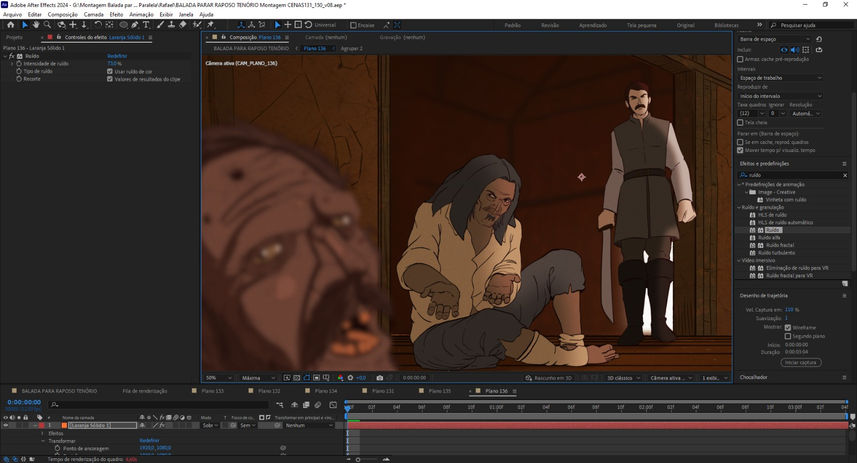Open the Arquivo menu
The width and height of the screenshot is (857, 463).
pos(13,15)
